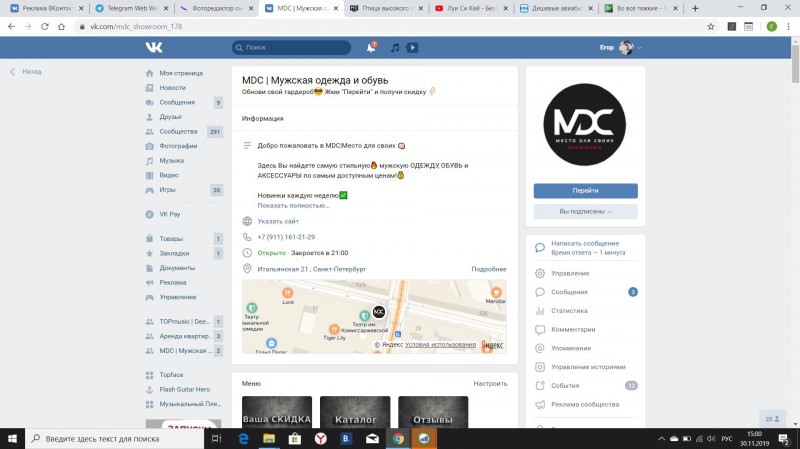The height and width of the screenshot is (449, 800).
Task: Open Новости in sidebar
Action: click(172, 88)
